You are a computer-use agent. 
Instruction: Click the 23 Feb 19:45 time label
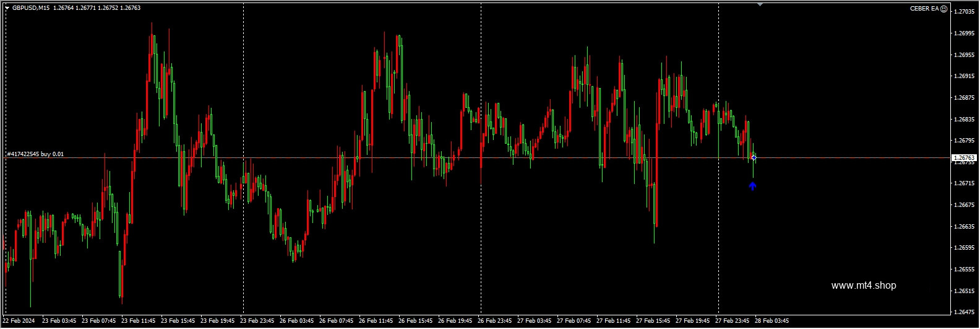pos(218,321)
